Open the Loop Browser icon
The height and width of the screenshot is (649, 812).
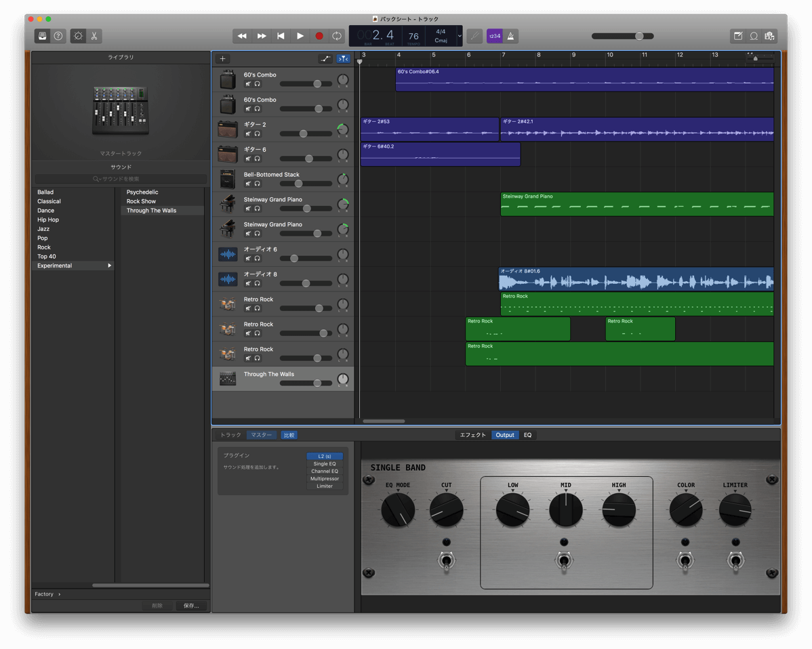[754, 36]
